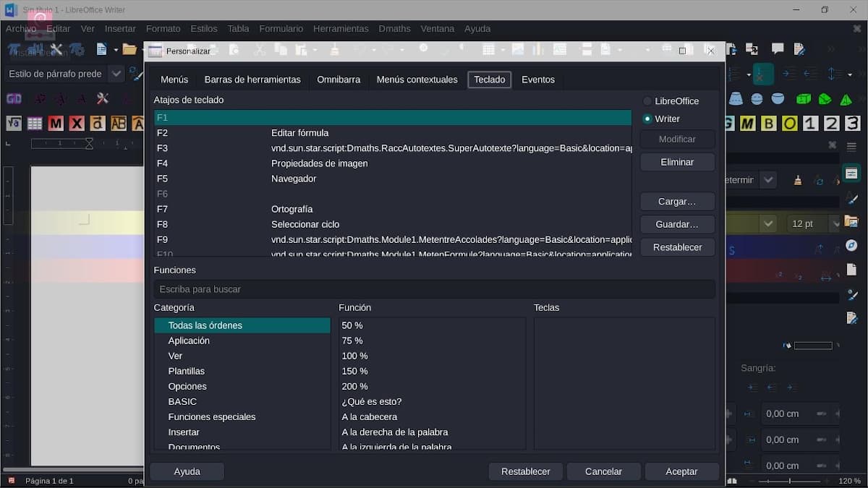Select the F5 Navegador shortcut row
This screenshot has width=868, height=488.
(393, 179)
